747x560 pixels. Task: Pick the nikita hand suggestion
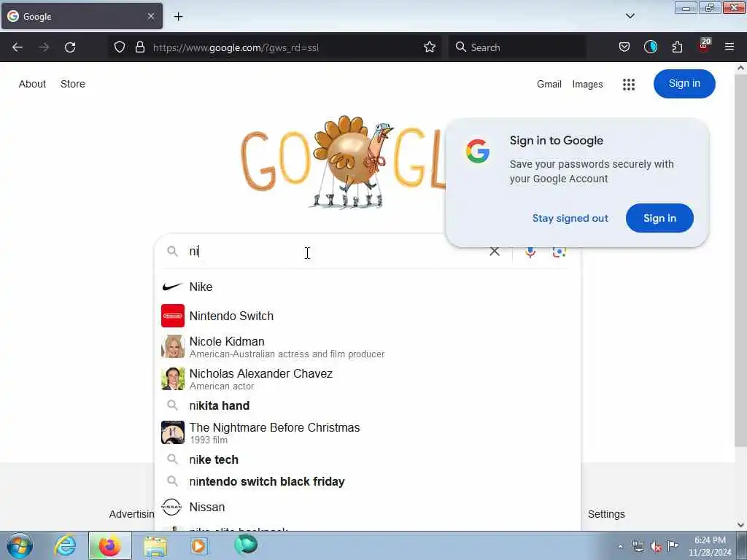click(368, 405)
